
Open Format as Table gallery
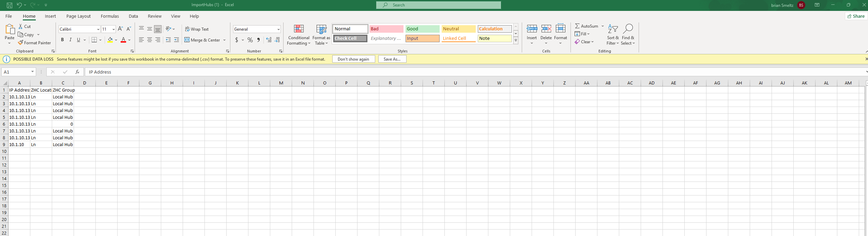tap(321, 29)
